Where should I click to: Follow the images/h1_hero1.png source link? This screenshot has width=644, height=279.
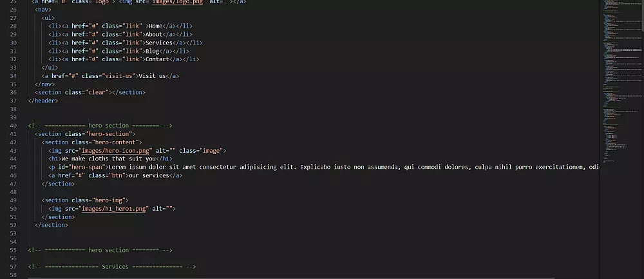point(114,209)
